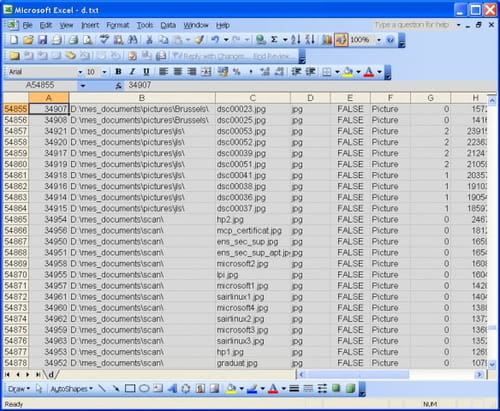
Task: Toggle Italic formatting
Action: point(132,72)
